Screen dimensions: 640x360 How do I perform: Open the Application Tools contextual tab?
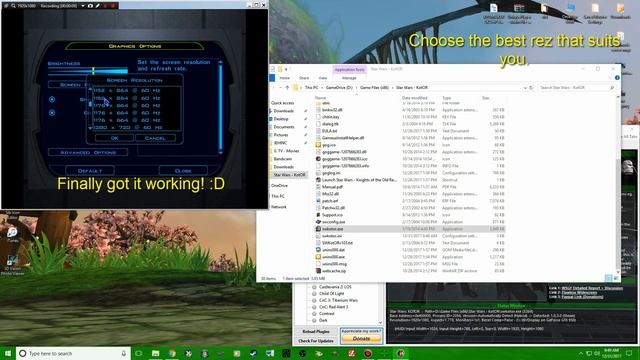(349, 70)
